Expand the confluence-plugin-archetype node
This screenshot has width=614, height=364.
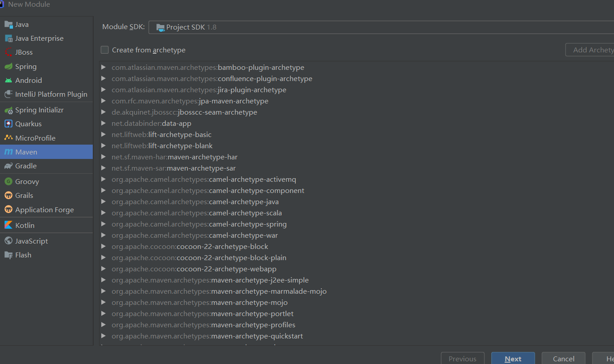104,78
